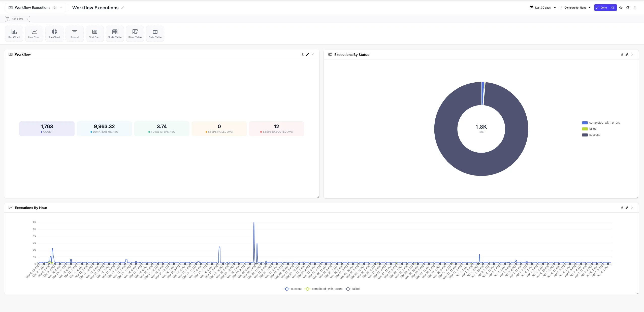The image size is (644, 312).
Task: Select the Pie Chart visualization type
Action: coord(54,33)
